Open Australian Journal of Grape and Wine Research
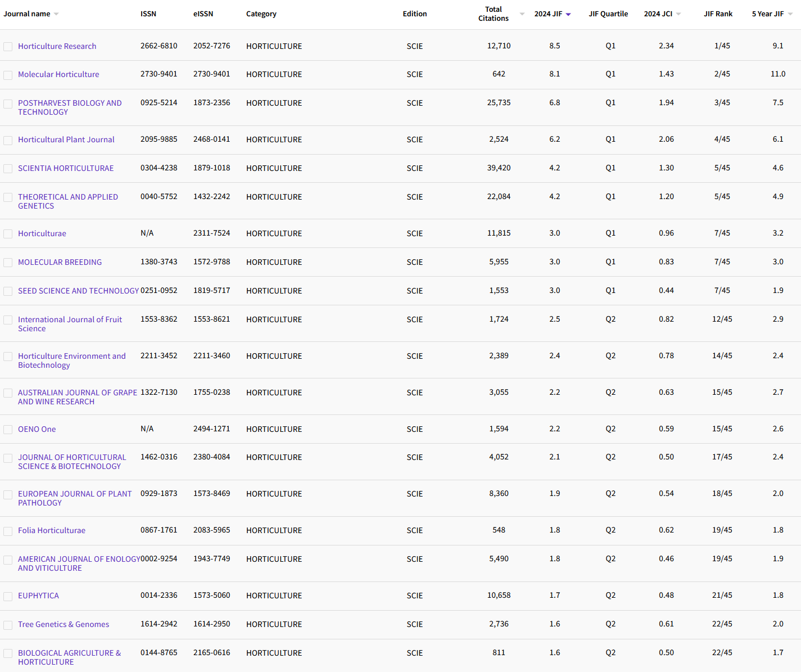801x672 pixels. click(78, 397)
